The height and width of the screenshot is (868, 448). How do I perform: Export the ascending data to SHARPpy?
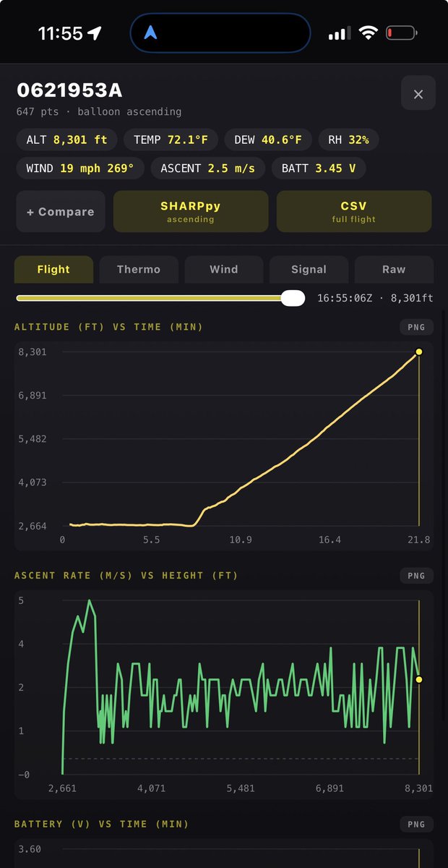191,211
